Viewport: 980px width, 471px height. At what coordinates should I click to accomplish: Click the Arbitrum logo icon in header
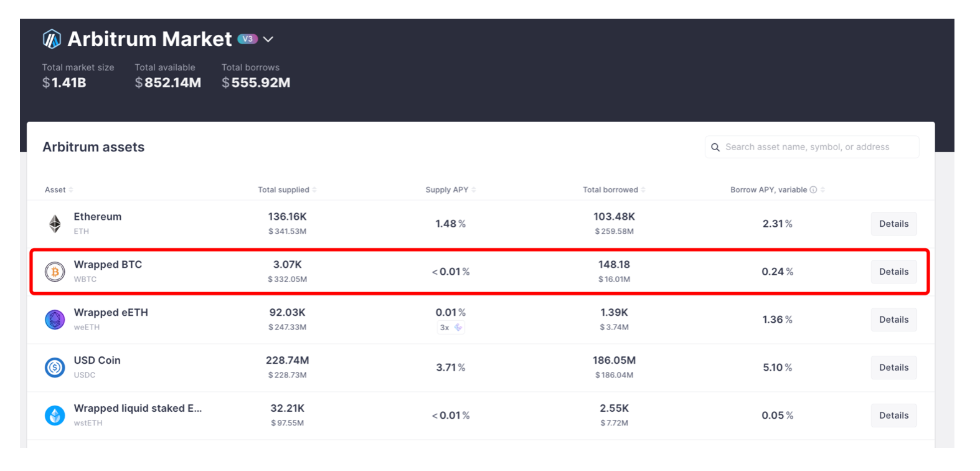tap(52, 39)
